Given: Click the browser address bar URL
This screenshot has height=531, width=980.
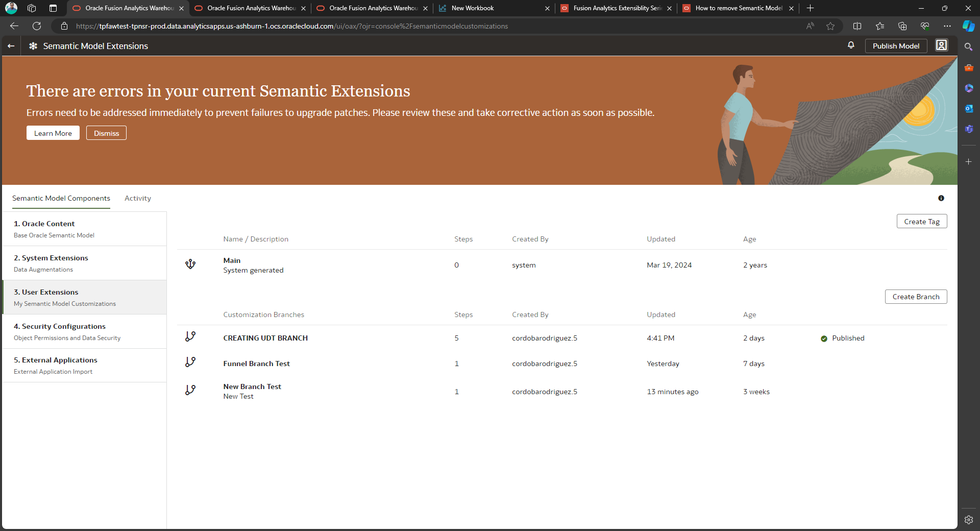Looking at the screenshot, I should point(292,26).
